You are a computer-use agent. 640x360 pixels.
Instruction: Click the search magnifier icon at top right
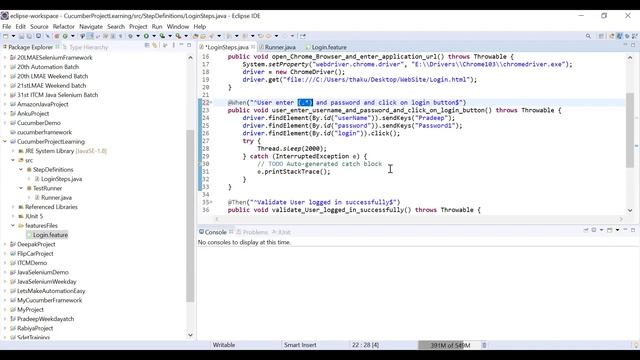[588, 36]
